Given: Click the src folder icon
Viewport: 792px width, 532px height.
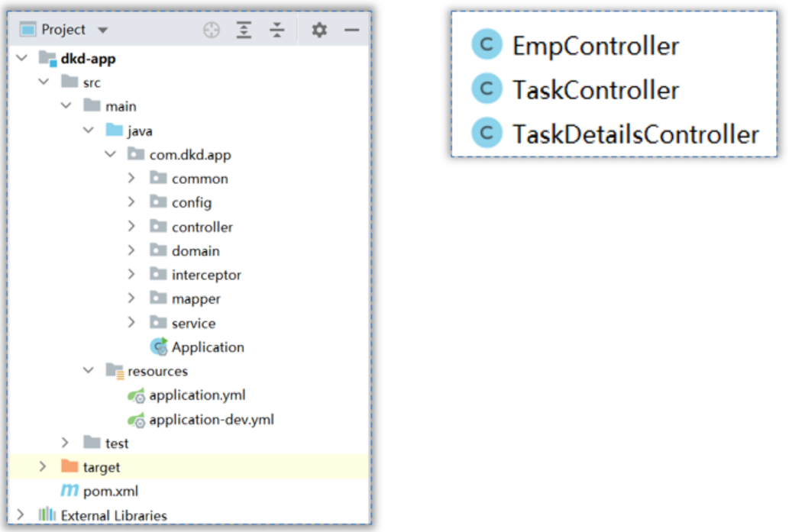Looking at the screenshot, I should coord(70,81).
